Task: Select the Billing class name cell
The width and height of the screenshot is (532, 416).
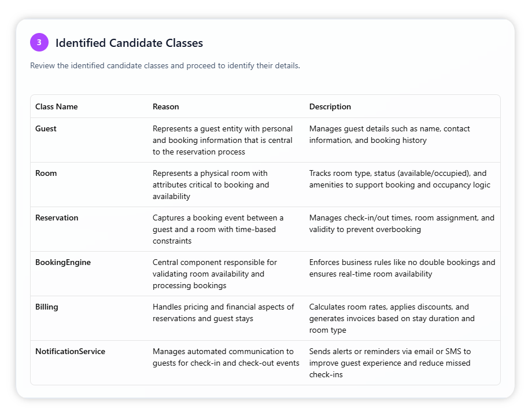Action: (47, 307)
